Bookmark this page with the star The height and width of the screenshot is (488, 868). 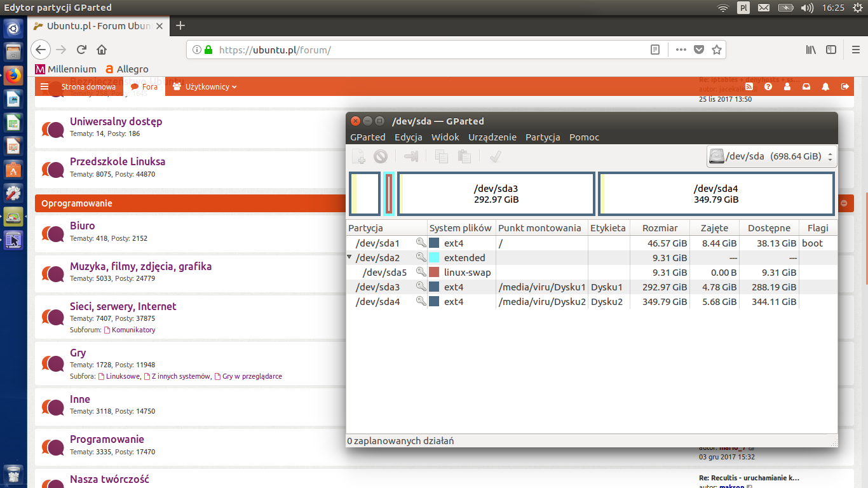tap(717, 50)
